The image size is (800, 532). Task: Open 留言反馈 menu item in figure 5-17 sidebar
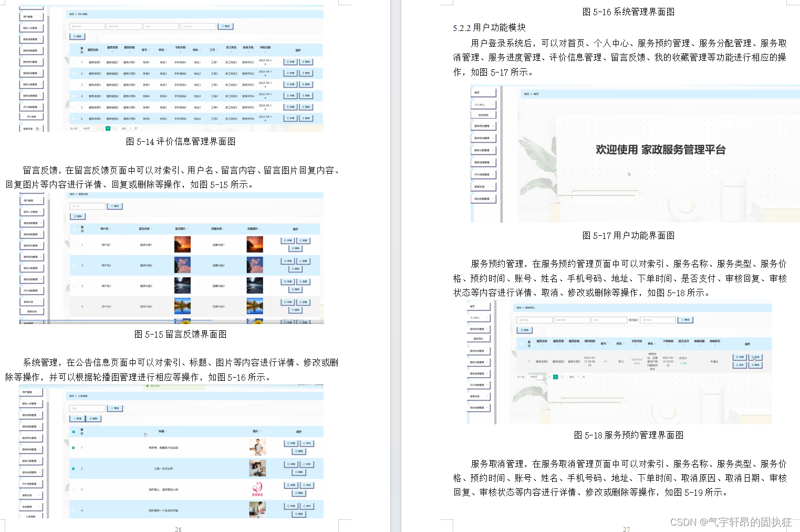tap(484, 186)
